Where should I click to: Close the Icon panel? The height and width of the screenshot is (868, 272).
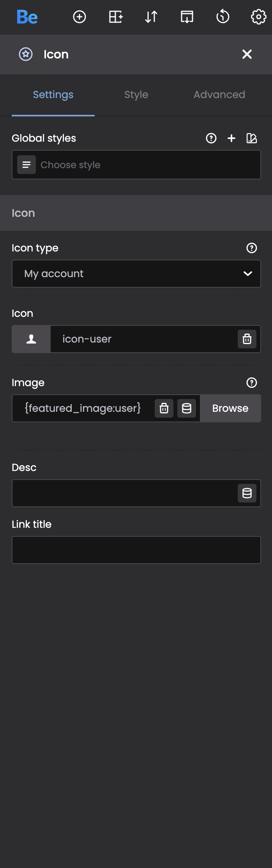point(247,54)
